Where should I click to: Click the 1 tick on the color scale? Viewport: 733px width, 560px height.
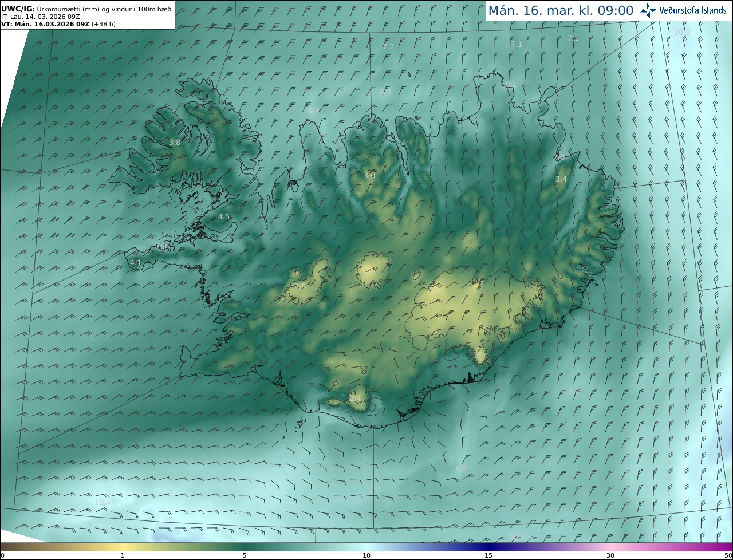[x=123, y=555]
